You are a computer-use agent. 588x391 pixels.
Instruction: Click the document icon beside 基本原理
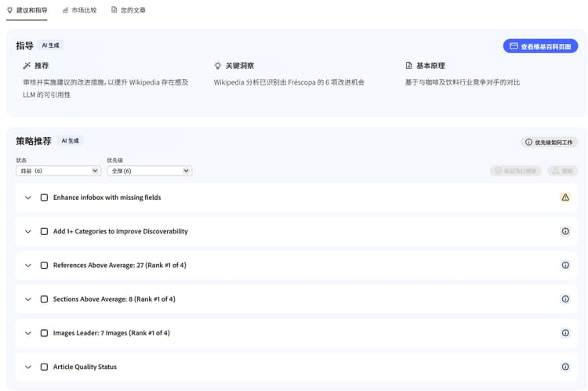[408, 66]
